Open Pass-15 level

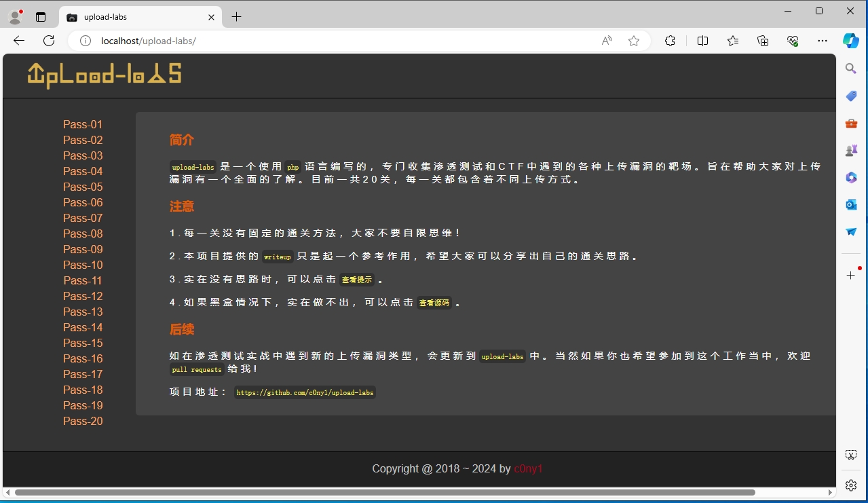(x=83, y=343)
